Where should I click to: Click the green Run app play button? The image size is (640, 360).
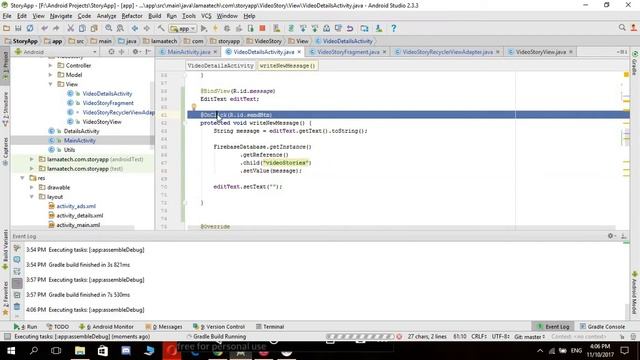tap(204, 28)
